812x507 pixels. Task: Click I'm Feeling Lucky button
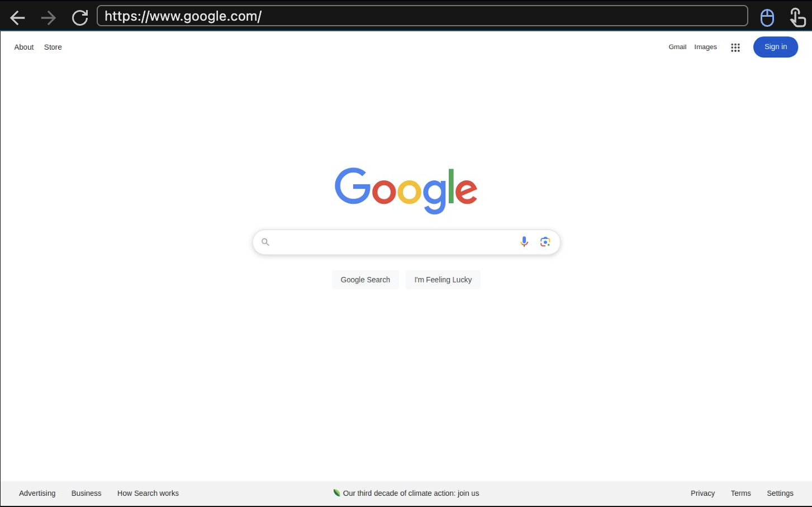443,280
